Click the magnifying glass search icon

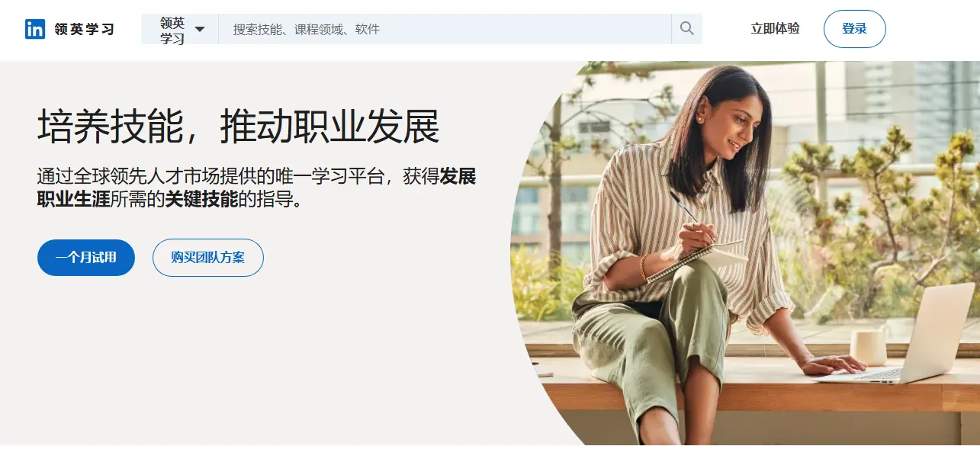tap(686, 29)
